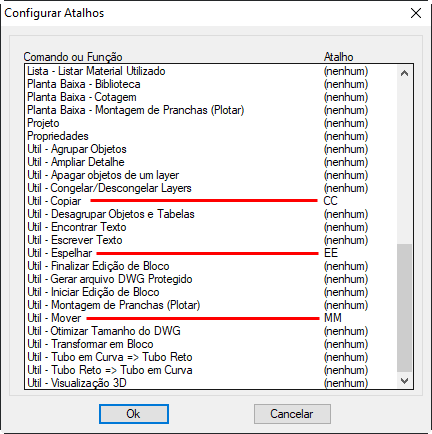The image size is (432, 434).
Task: Select the Util - Mover entry
Action: [x=211, y=318]
